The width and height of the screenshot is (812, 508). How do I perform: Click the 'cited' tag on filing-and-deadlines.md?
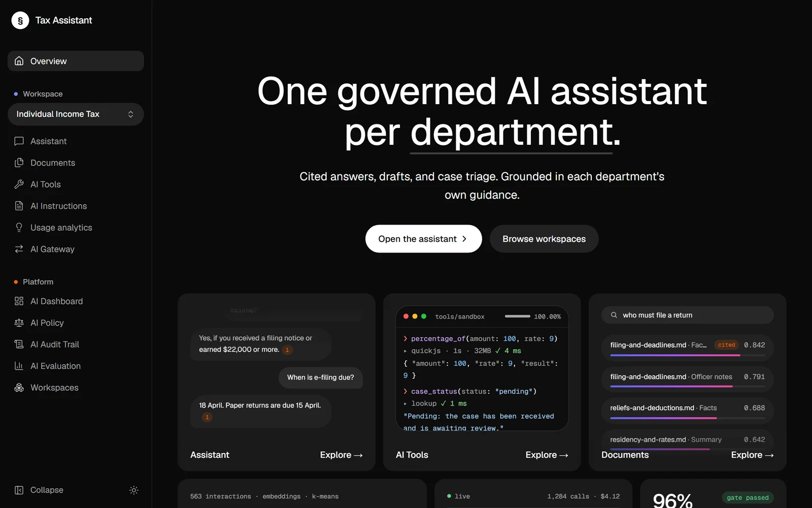727,345
